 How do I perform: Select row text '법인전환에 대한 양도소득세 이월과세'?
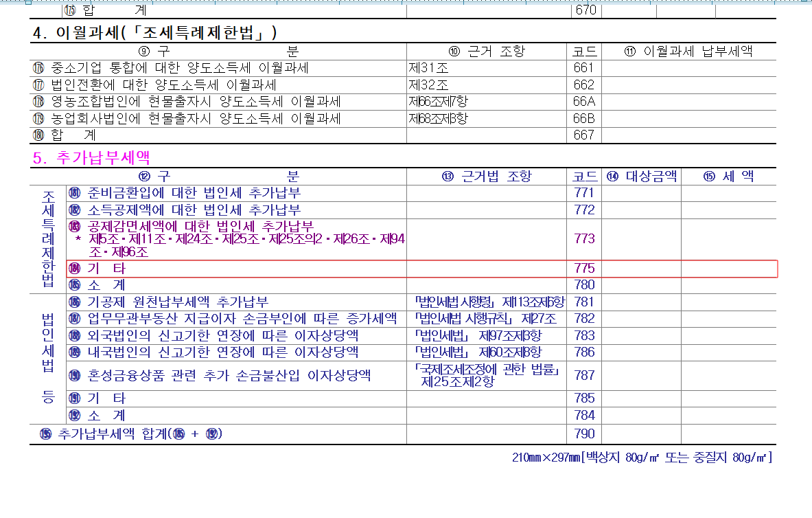pyautogui.click(x=163, y=85)
